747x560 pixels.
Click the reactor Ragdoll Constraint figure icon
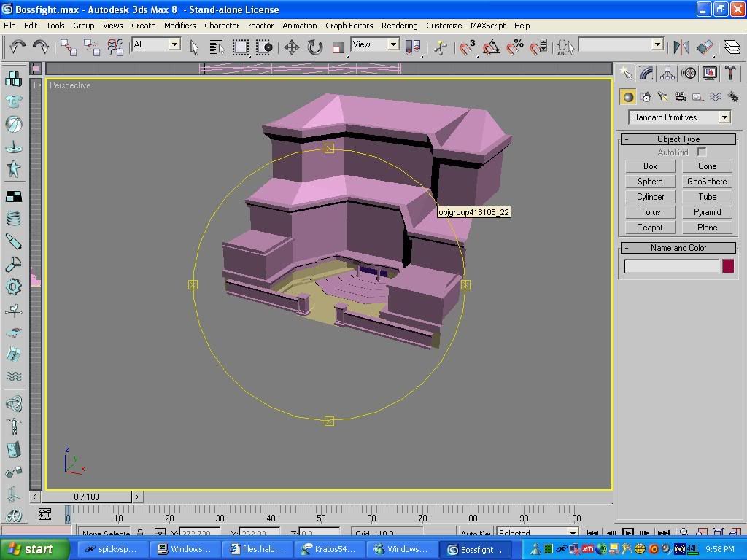(x=13, y=426)
